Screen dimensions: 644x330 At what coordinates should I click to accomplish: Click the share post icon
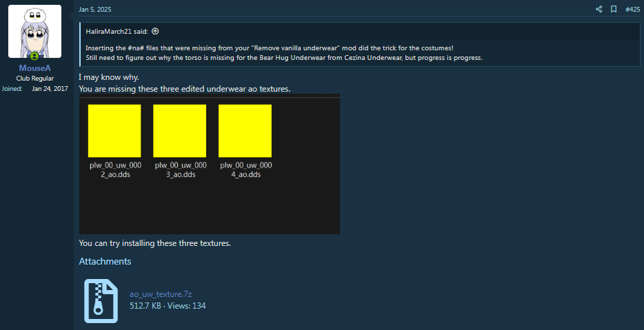pyautogui.click(x=598, y=10)
